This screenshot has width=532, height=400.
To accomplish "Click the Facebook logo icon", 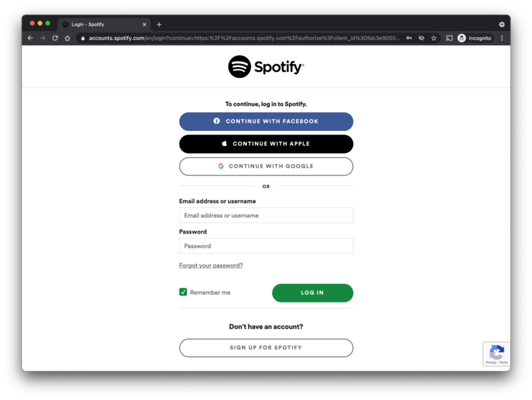I will pos(217,122).
